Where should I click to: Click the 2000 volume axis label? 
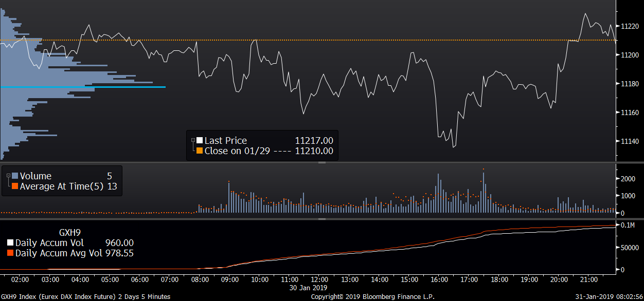point(628,179)
